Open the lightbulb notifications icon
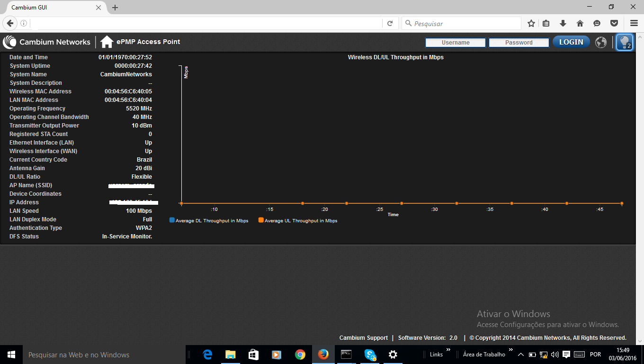 pyautogui.click(x=625, y=42)
